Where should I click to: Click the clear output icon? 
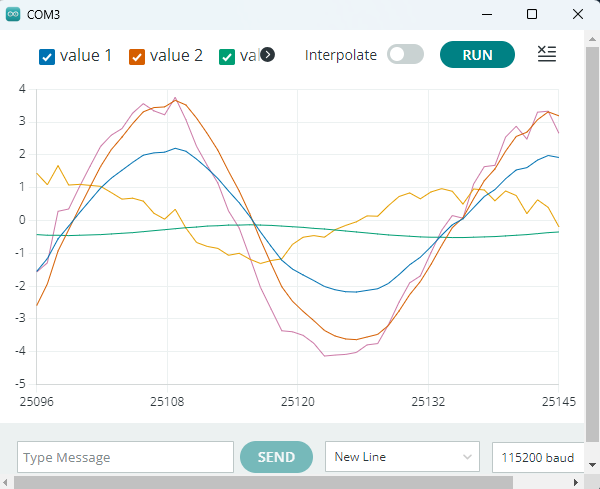coord(546,54)
